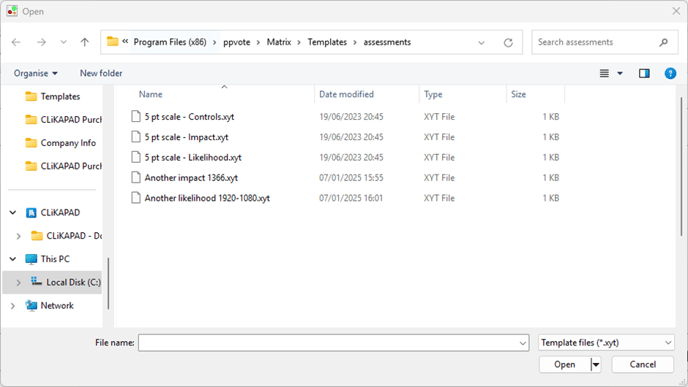
Task: Open previous locations dropdown in address bar
Action: (x=481, y=43)
